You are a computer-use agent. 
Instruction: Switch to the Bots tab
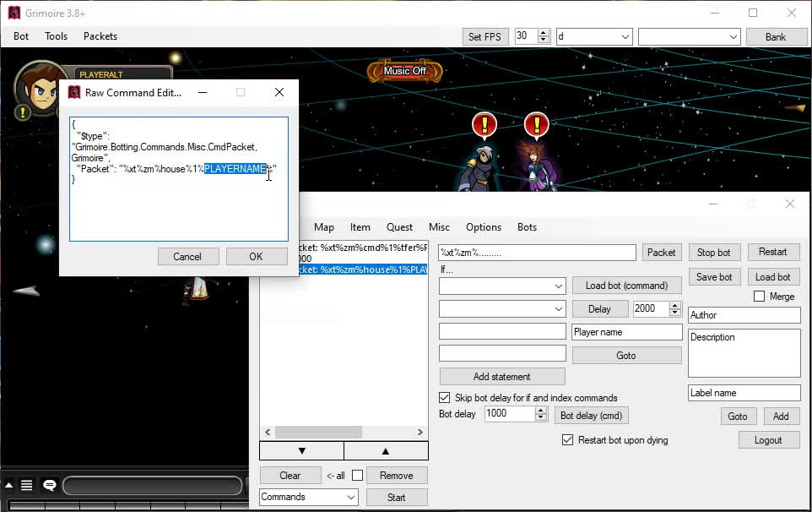(528, 227)
